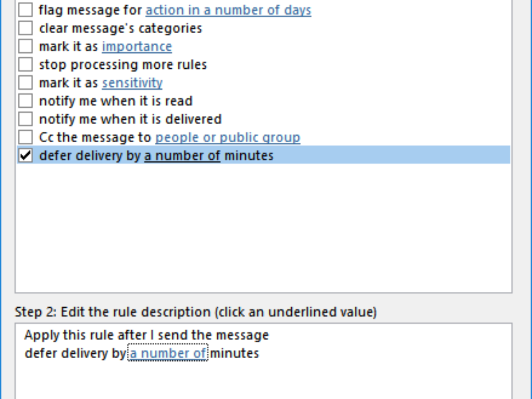Open the 'people or public group' link
The width and height of the screenshot is (532, 399).
coord(227,137)
